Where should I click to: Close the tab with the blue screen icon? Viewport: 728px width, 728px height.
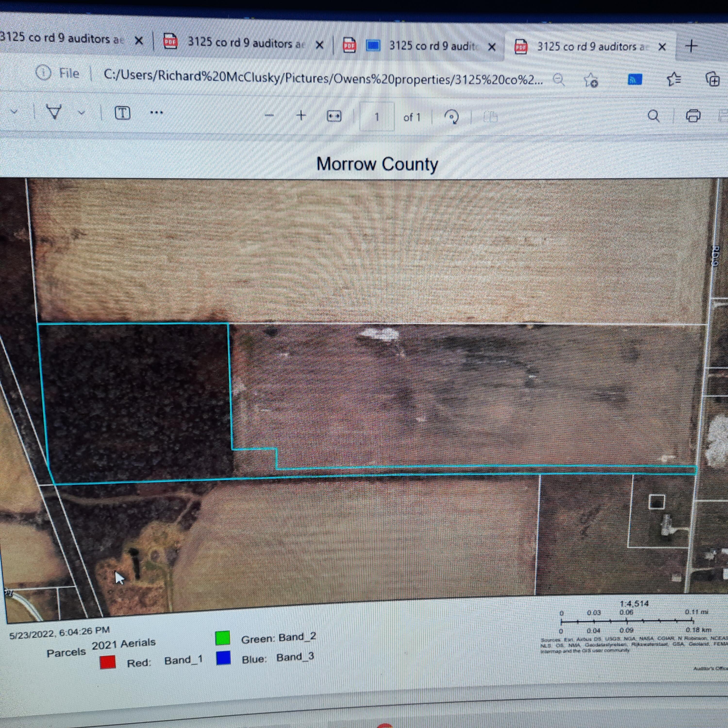tap(492, 47)
